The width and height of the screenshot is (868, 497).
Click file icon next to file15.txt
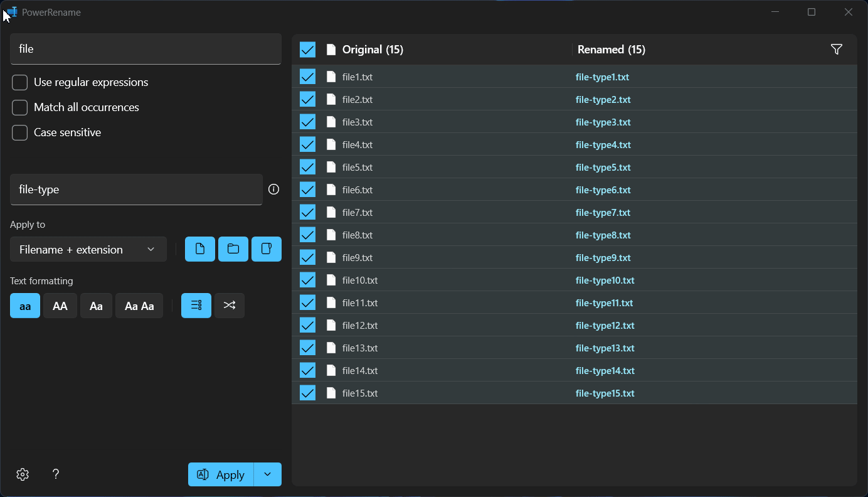tap(331, 393)
